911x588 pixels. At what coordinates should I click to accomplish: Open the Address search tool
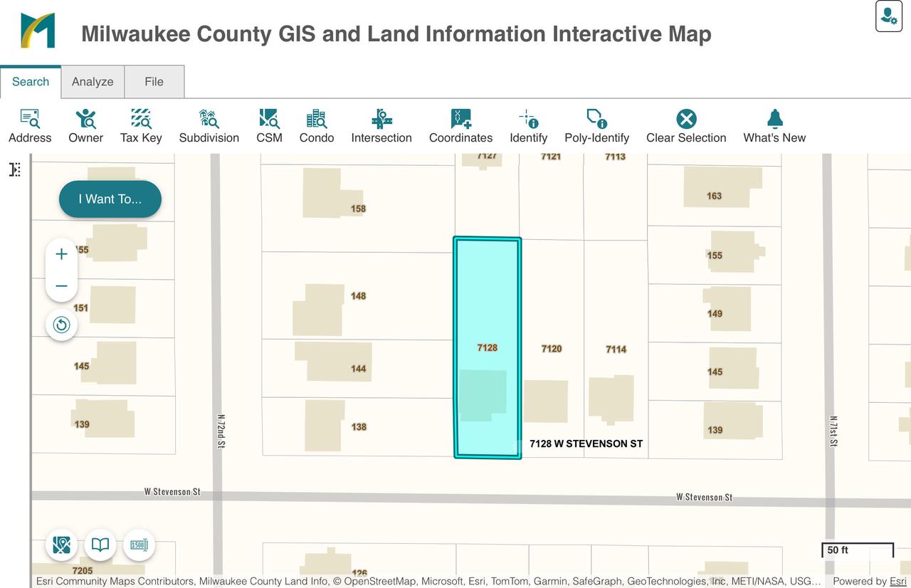30,127
